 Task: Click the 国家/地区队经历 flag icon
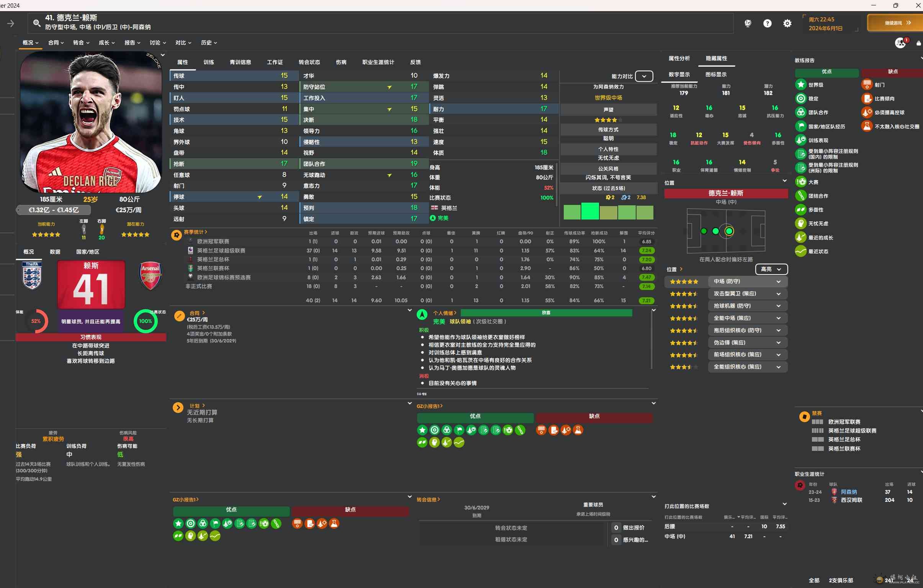pos(801,126)
